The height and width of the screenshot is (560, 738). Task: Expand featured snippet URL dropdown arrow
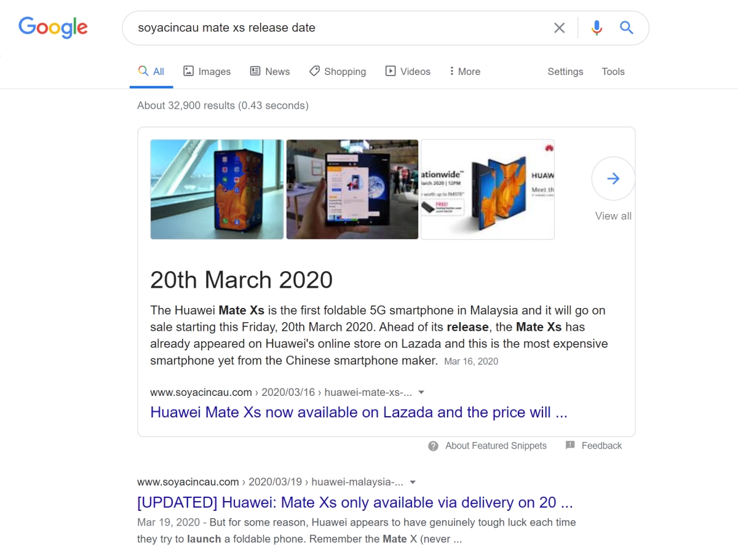point(421,392)
